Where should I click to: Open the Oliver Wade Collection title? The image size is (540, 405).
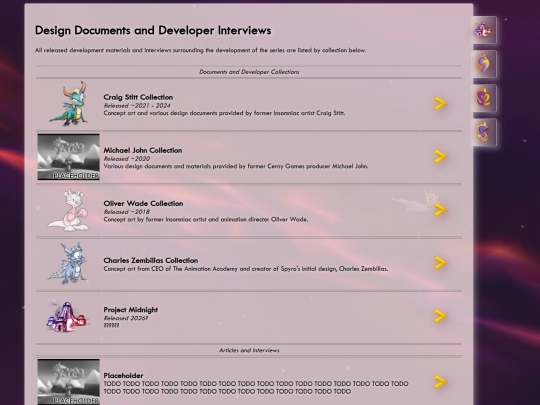143,203
